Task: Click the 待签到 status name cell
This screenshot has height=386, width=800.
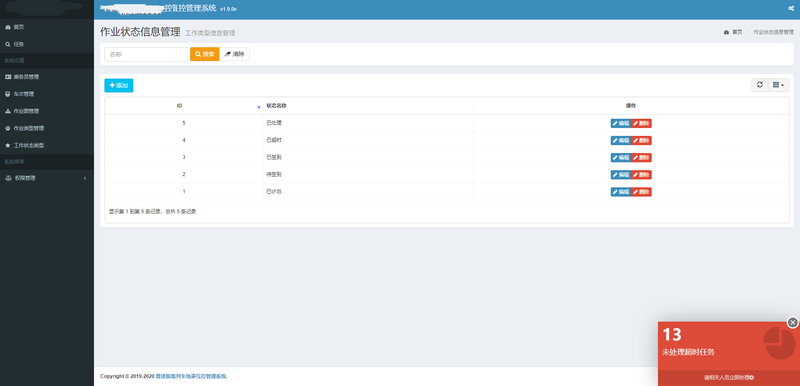Action: click(368, 174)
